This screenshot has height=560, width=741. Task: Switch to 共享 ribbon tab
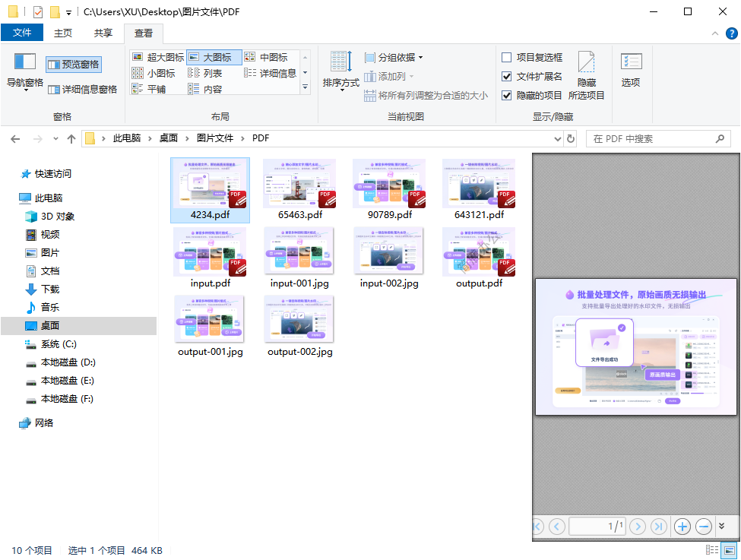point(103,33)
